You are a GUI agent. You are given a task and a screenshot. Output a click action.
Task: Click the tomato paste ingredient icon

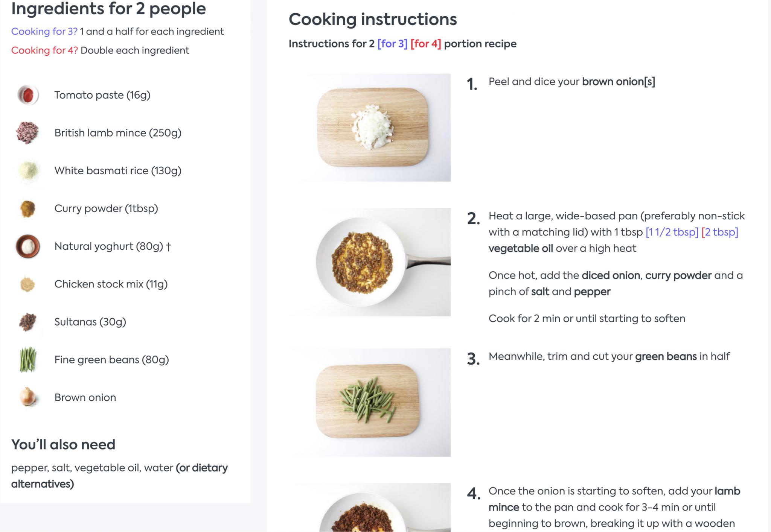pyautogui.click(x=28, y=95)
